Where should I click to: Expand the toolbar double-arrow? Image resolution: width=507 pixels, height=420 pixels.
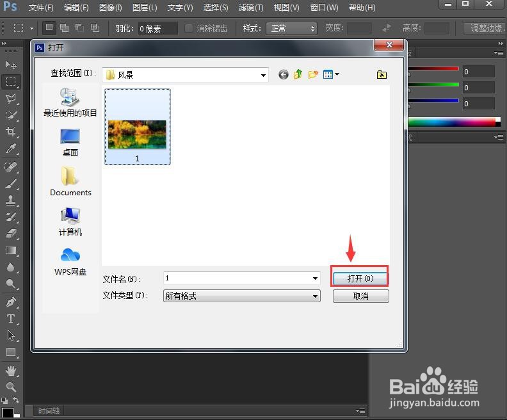point(4,44)
